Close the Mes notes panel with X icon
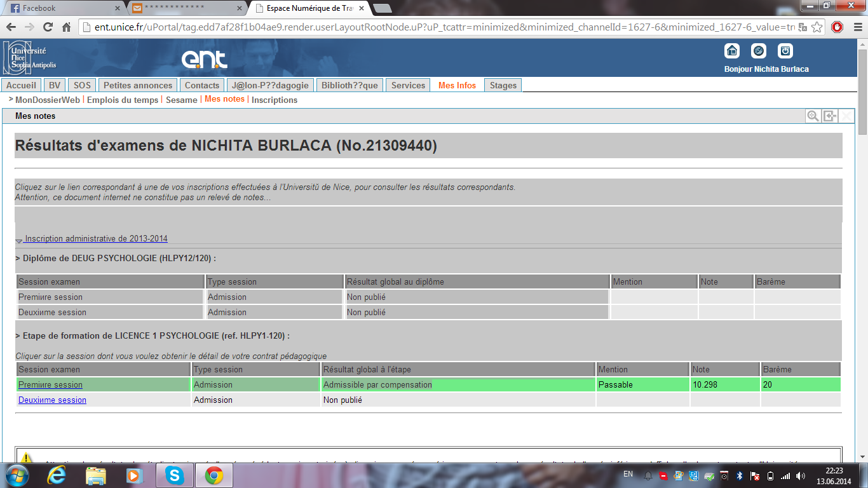The height and width of the screenshot is (488, 868). pyautogui.click(x=846, y=116)
